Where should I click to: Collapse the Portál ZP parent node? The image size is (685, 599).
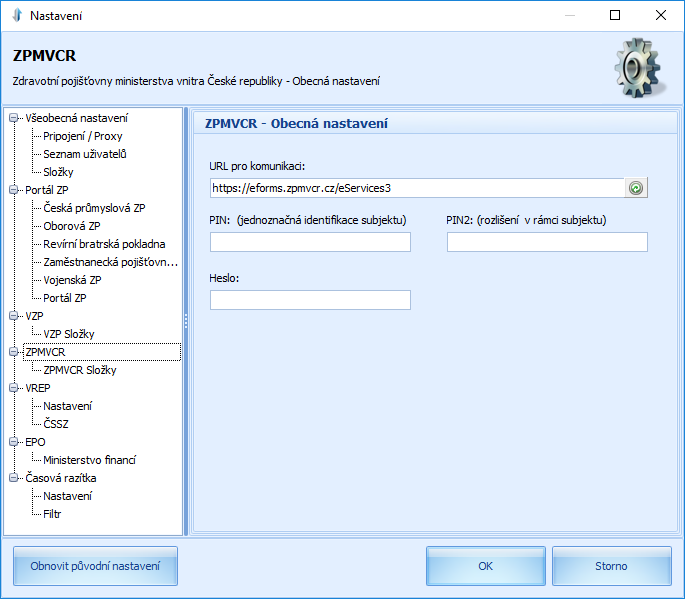14,190
